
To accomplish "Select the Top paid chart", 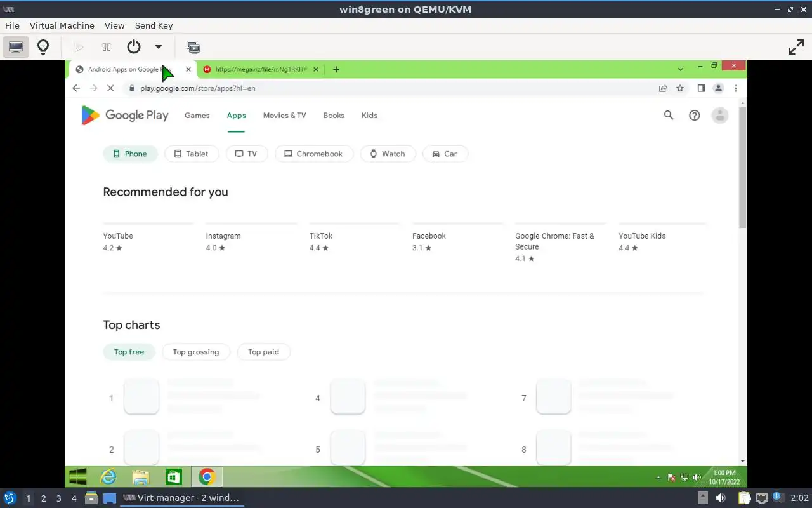I will (x=263, y=352).
